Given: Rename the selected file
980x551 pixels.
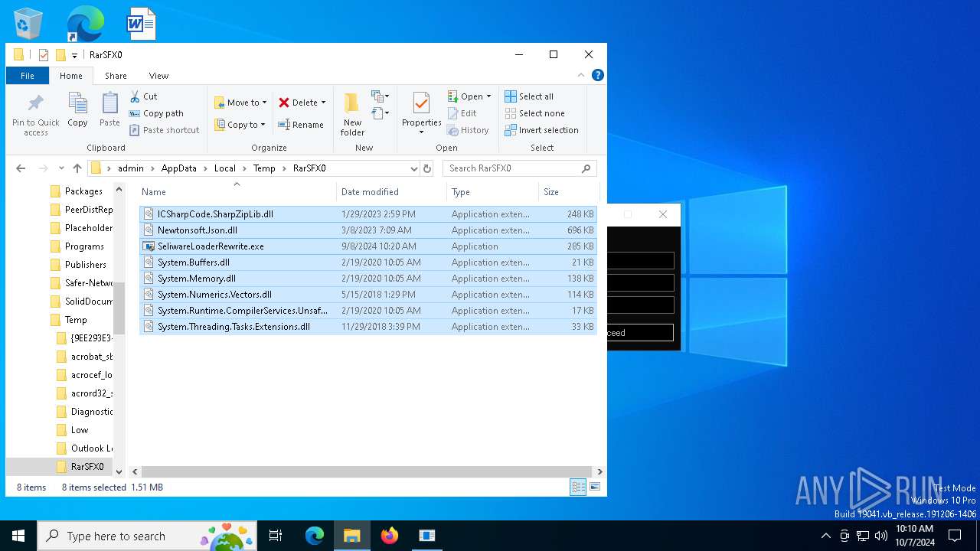Looking at the screenshot, I should point(300,125).
